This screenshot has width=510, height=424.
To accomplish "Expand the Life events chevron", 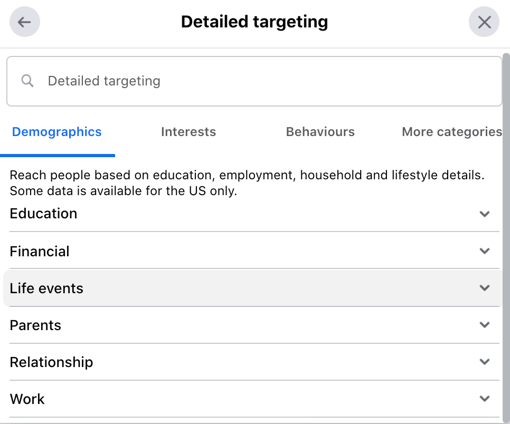I will pos(485,288).
